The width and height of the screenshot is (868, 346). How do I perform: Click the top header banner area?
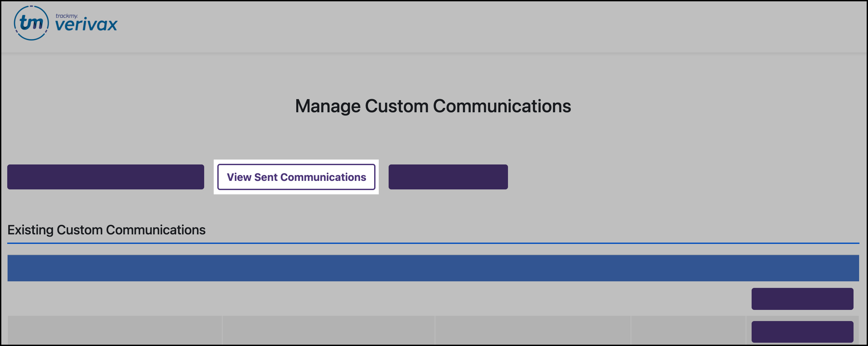point(434,26)
